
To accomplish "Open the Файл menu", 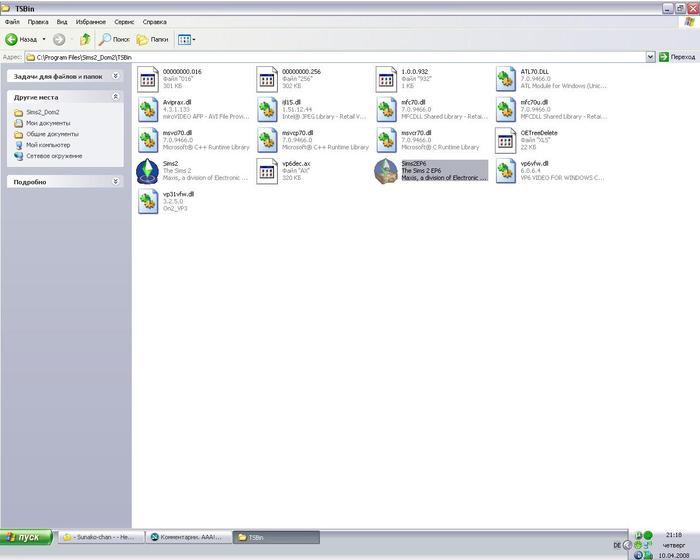I will click(12, 21).
